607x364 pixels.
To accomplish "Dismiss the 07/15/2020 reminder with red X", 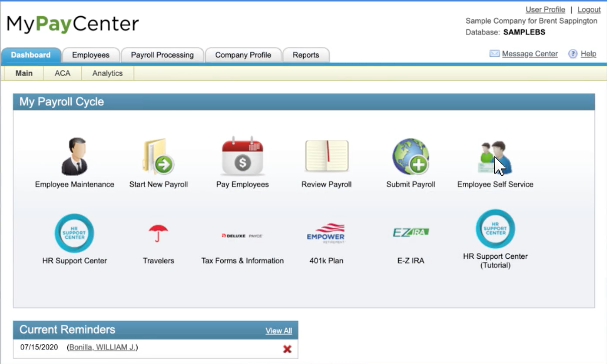I will [x=287, y=349].
